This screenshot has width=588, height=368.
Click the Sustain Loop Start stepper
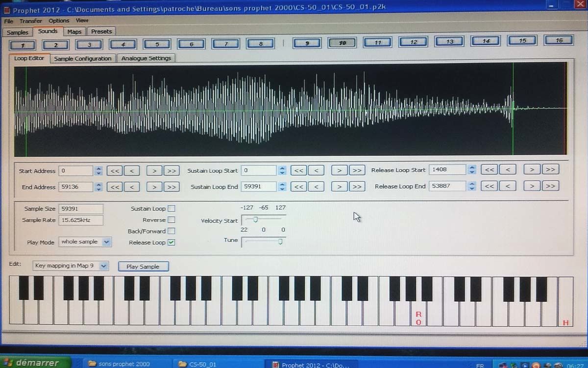pyautogui.click(x=282, y=170)
